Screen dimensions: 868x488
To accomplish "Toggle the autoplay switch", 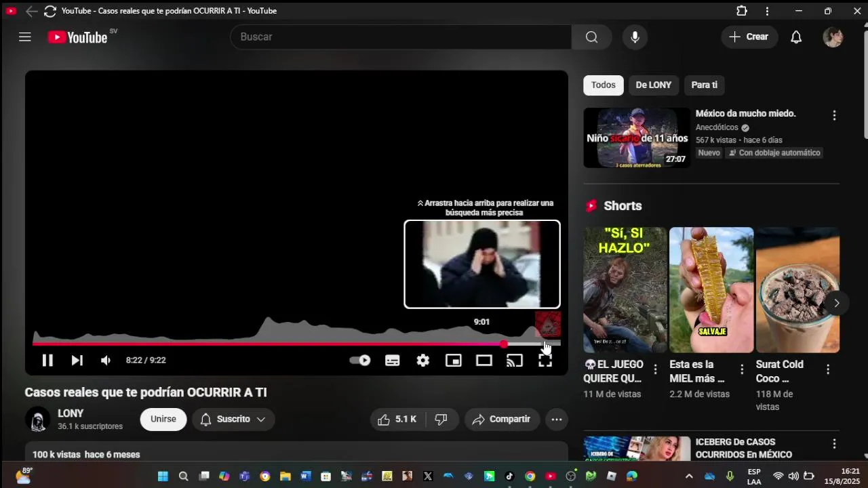I will (360, 361).
